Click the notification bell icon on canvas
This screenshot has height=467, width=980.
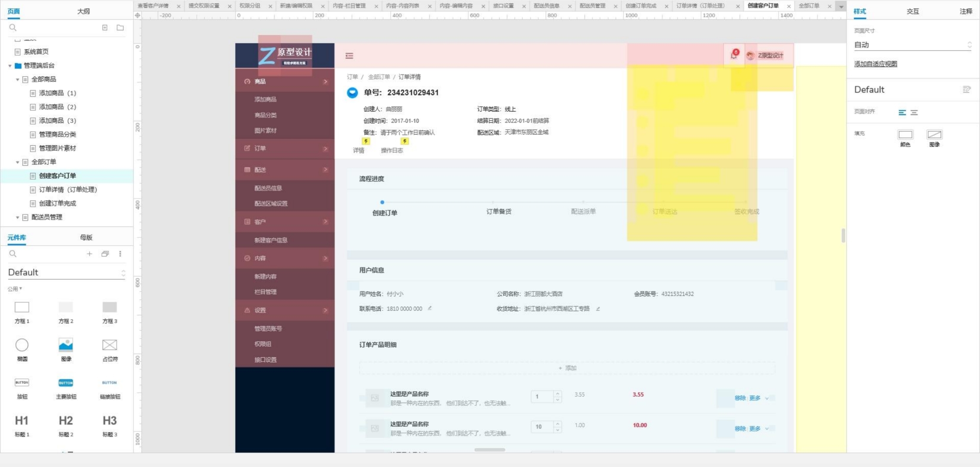point(734,55)
